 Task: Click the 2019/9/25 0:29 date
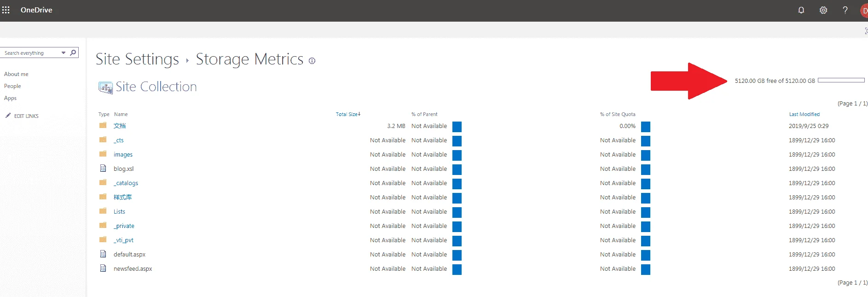[x=809, y=126]
